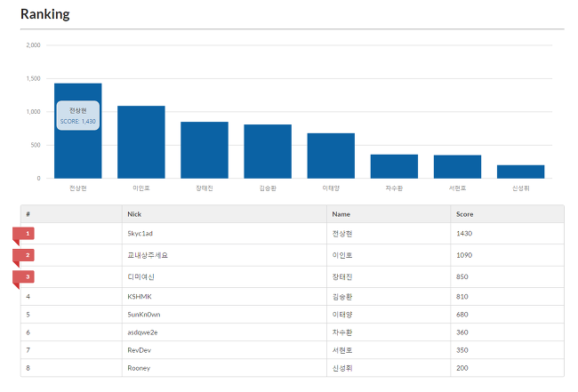Click the tallest chart bar above 전상현
Viewport: 578px width, 392px height.
77,131
